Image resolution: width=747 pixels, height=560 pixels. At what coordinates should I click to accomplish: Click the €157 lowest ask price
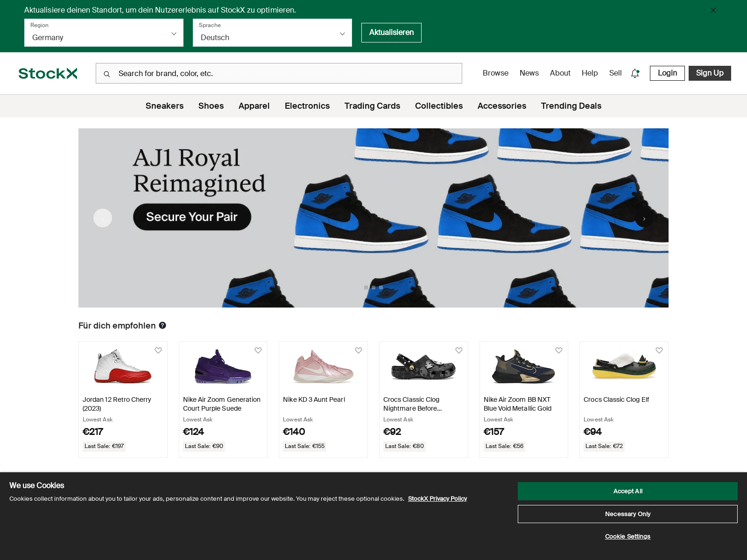(x=494, y=432)
